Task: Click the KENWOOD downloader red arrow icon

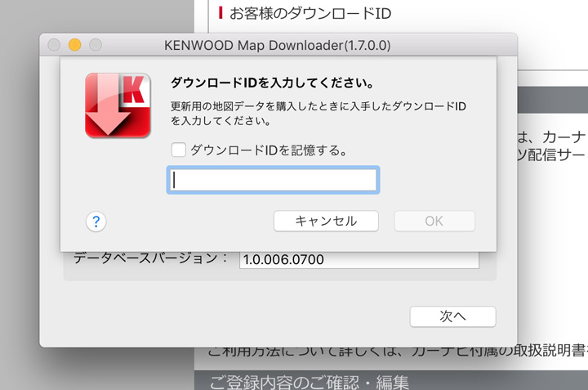Action: click(x=118, y=105)
